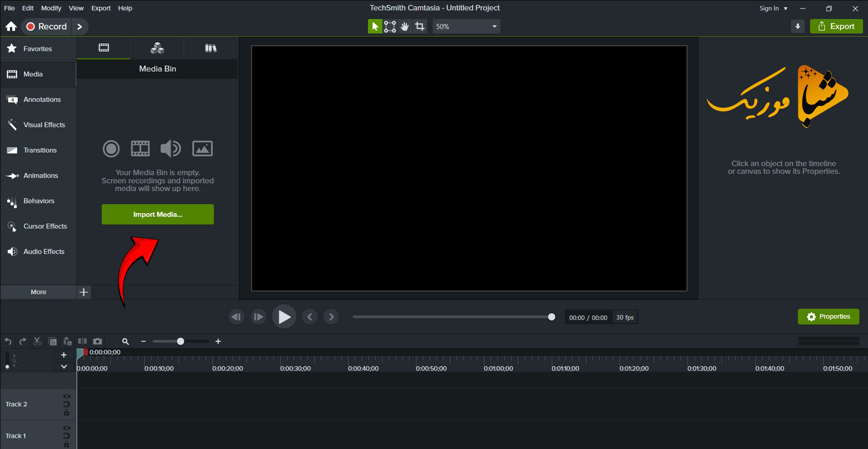Redo the last action
The width and height of the screenshot is (868, 449).
23,341
